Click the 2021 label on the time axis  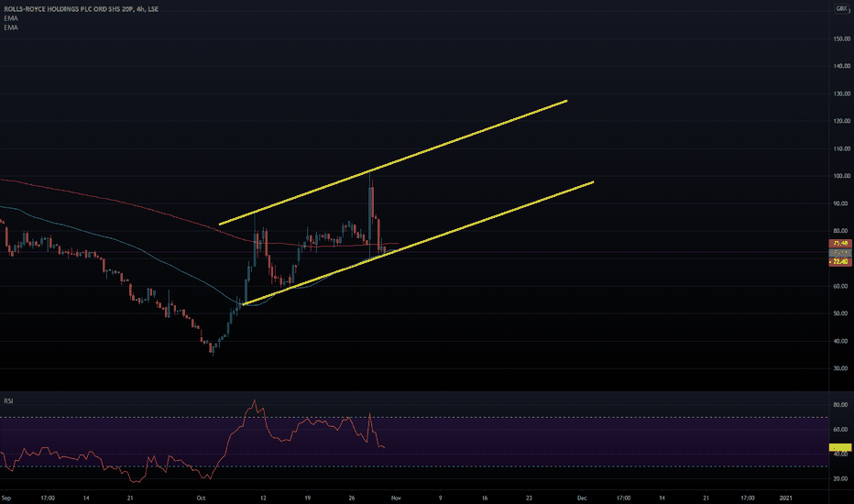786,498
